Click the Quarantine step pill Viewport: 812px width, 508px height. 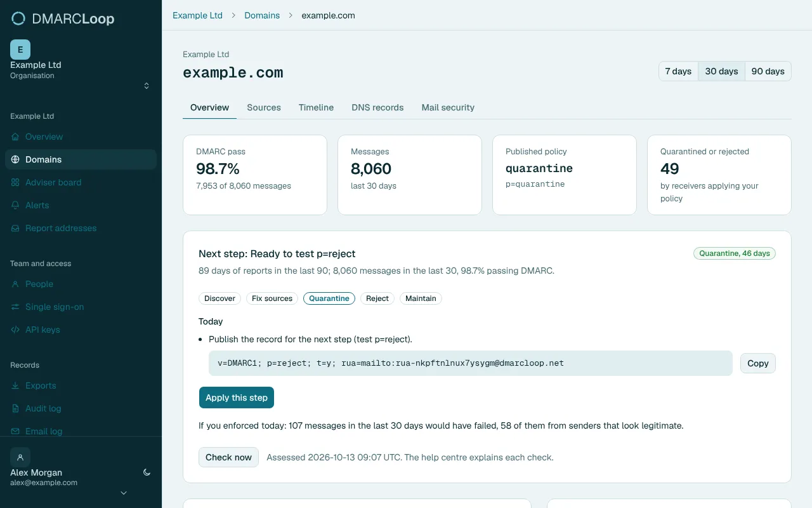(329, 298)
